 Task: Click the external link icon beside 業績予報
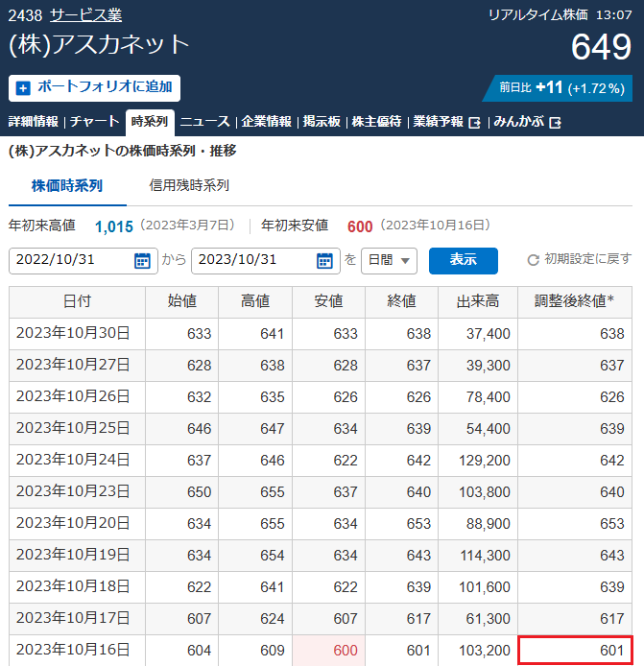pyautogui.click(x=474, y=123)
